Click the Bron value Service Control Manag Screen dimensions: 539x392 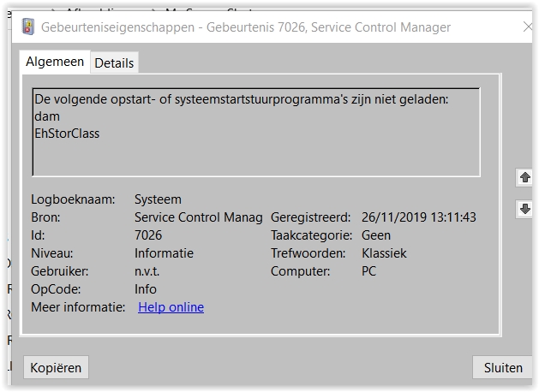point(198,217)
